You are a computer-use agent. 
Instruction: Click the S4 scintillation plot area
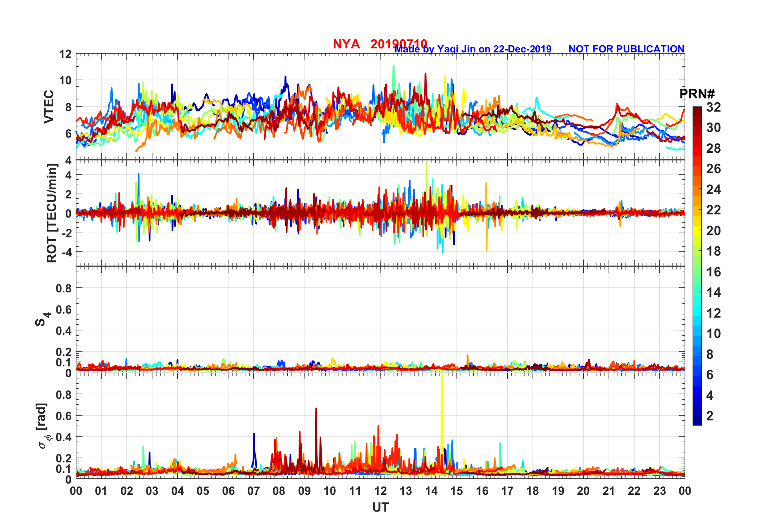coord(380,320)
